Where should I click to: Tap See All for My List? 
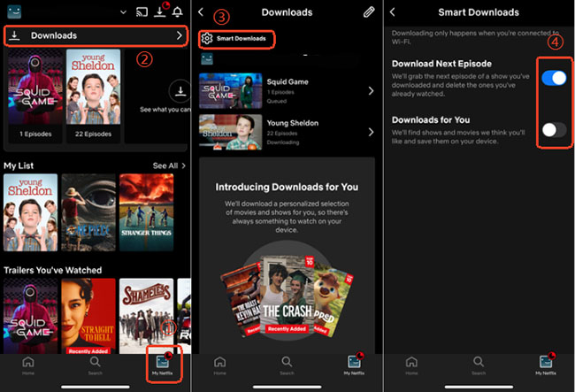click(x=169, y=165)
